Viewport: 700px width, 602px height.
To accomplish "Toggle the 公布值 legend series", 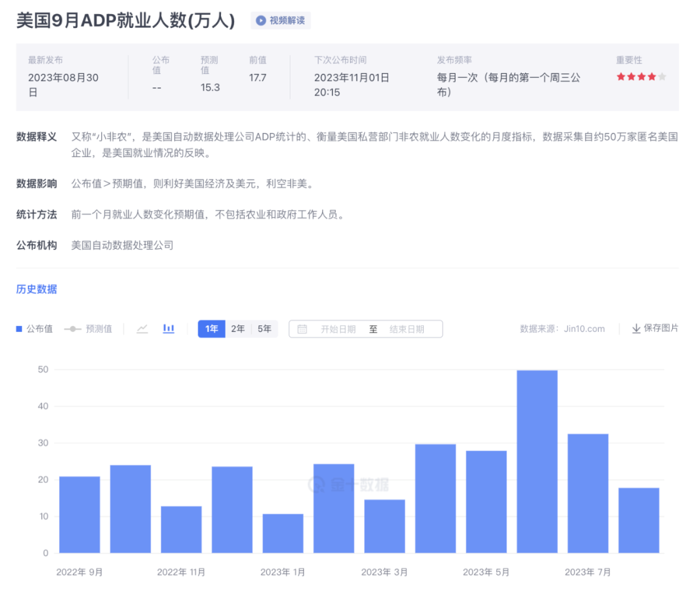I will [34, 329].
